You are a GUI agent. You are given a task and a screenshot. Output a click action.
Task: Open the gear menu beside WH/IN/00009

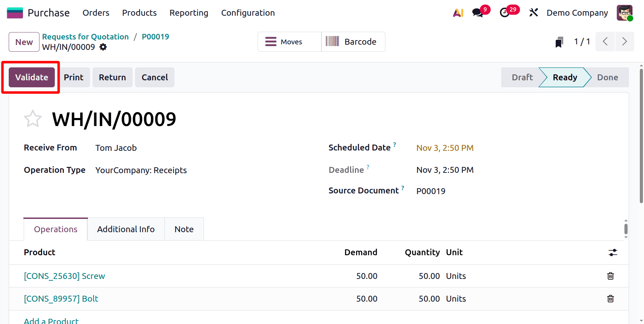click(103, 47)
